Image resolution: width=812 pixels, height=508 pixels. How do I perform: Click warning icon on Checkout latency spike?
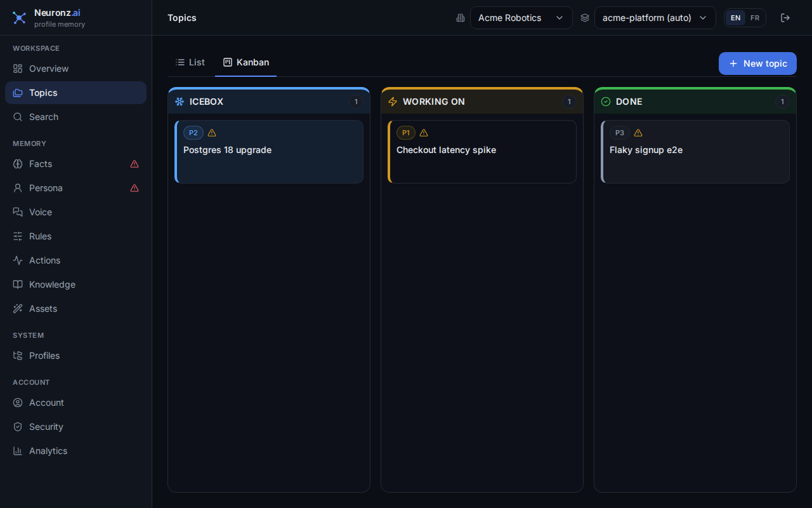pos(424,133)
